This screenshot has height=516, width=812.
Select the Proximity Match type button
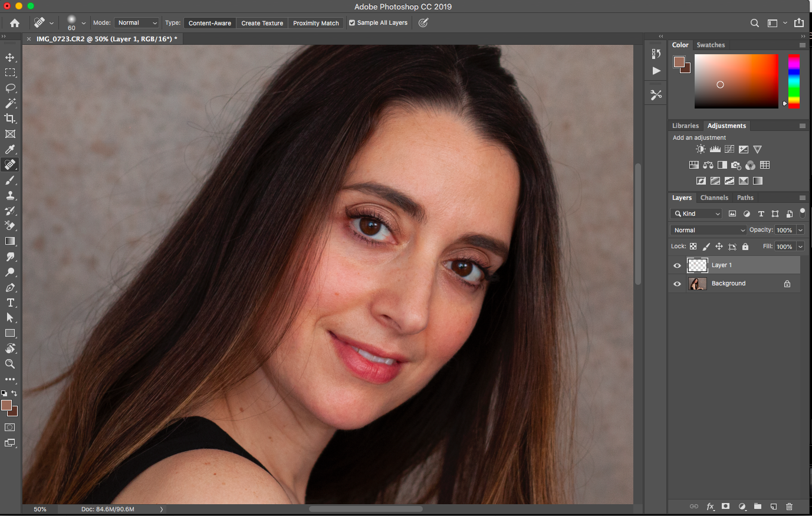click(316, 23)
